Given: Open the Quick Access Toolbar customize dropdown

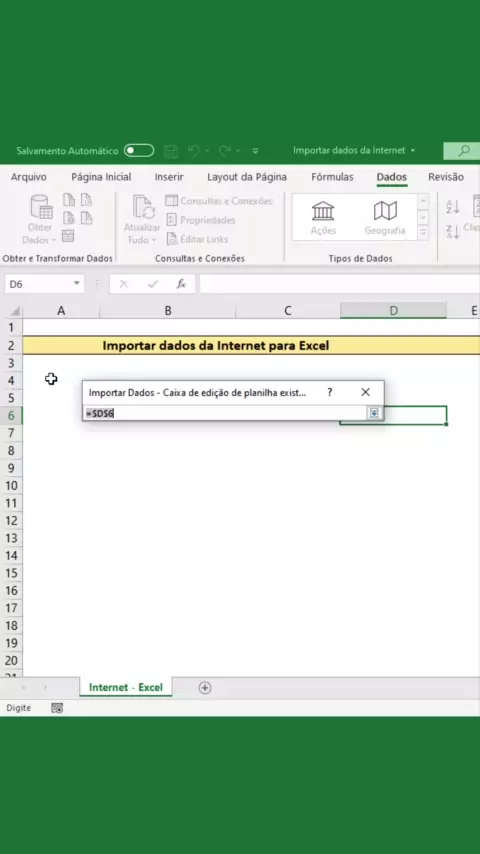Looking at the screenshot, I should 255,151.
